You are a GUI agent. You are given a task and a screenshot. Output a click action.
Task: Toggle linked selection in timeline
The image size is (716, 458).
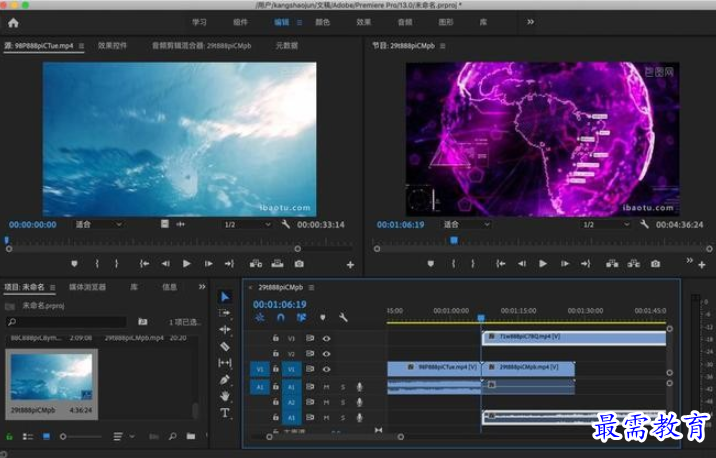point(301,317)
